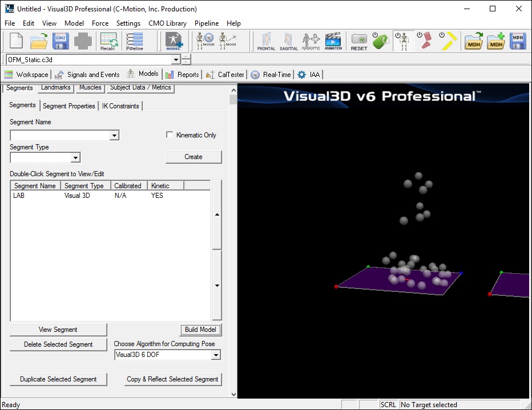Switch to the Workspace tab
The width and height of the screenshot is (532, 410).
tap(26, 75)
